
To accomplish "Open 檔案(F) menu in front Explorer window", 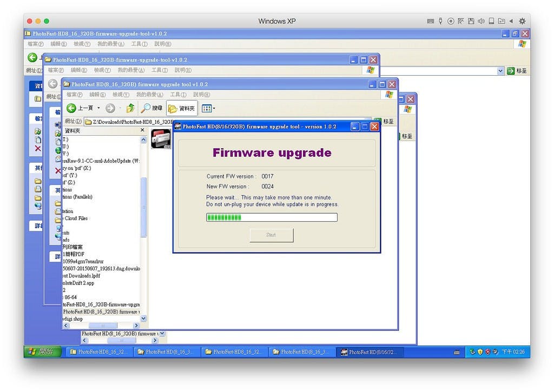I will pos(74,95).
